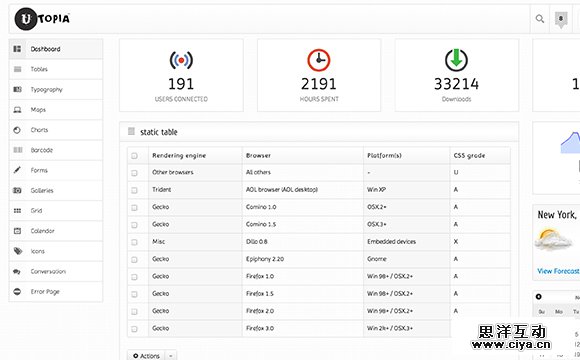Check the Firefox 2.0 row checkbox
Image resolution: width=580 pixels, height=360 pixels.
[134, 312]
